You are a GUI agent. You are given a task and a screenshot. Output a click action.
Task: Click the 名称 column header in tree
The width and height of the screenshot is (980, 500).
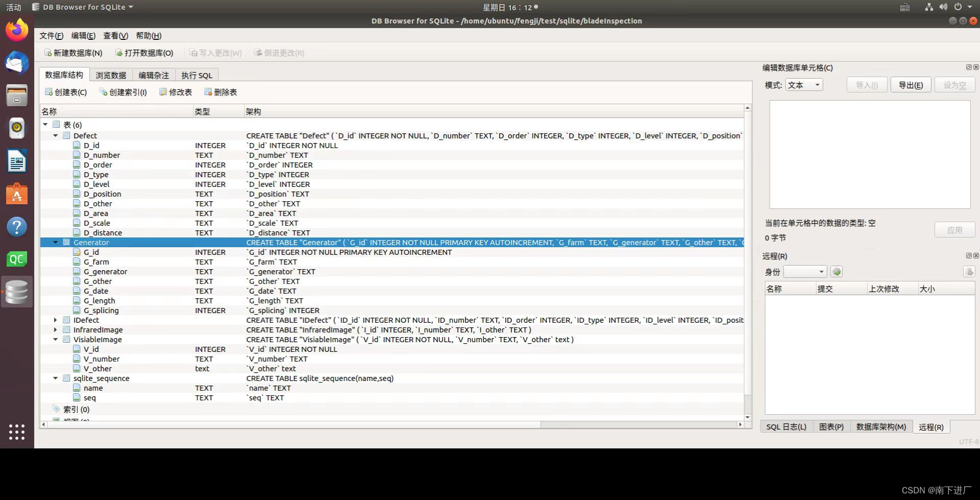116,111
